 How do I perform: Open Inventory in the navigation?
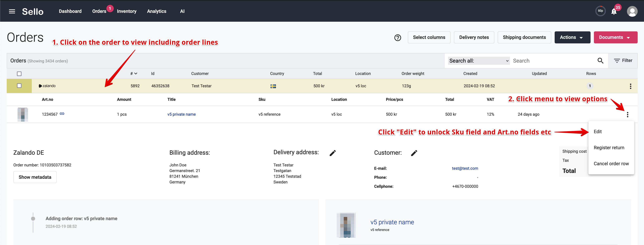tap(126, 11)
